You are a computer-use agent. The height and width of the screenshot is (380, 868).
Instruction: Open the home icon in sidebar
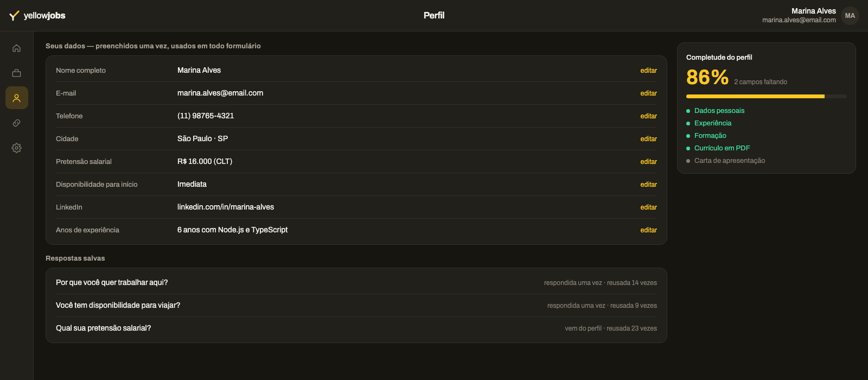pyautogui.click(x=17, y=48)
